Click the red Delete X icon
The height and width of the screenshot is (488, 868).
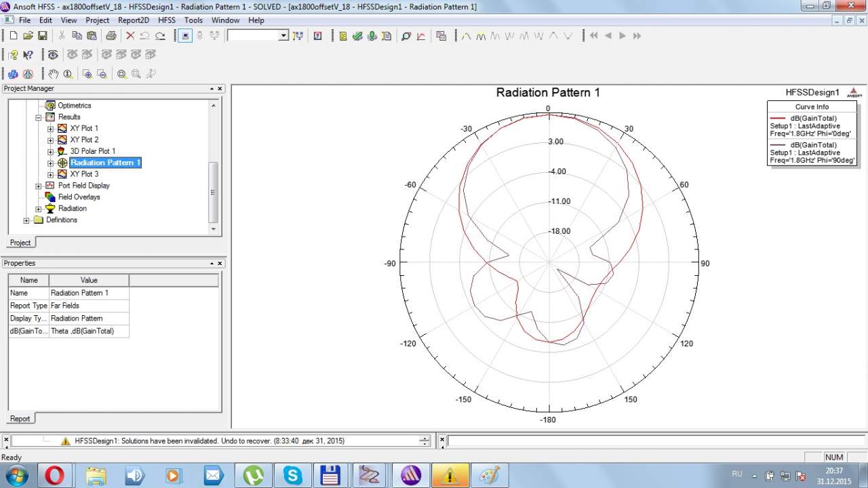pos(130,36)
